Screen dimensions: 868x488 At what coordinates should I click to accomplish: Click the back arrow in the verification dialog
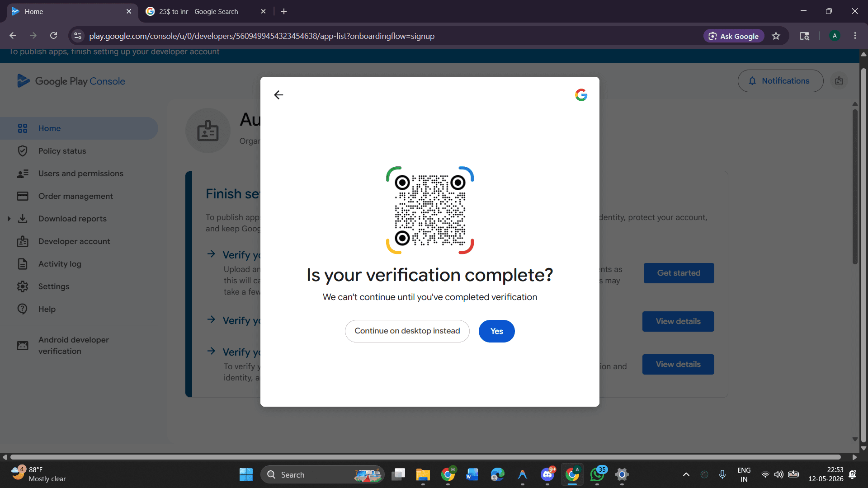[278, 95]
